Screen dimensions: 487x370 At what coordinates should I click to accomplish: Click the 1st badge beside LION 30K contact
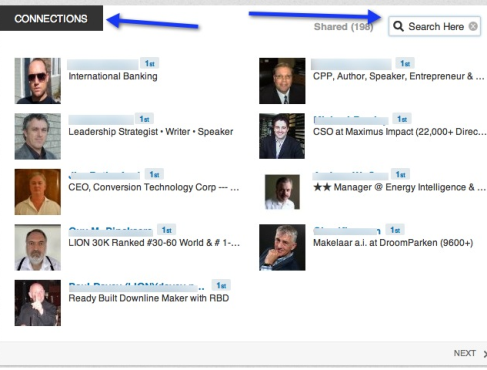166,230
